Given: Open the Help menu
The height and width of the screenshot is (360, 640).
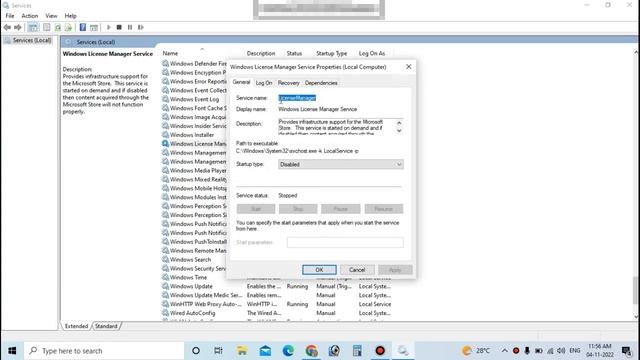Looking at the screenshot, I should pos(70,16).
